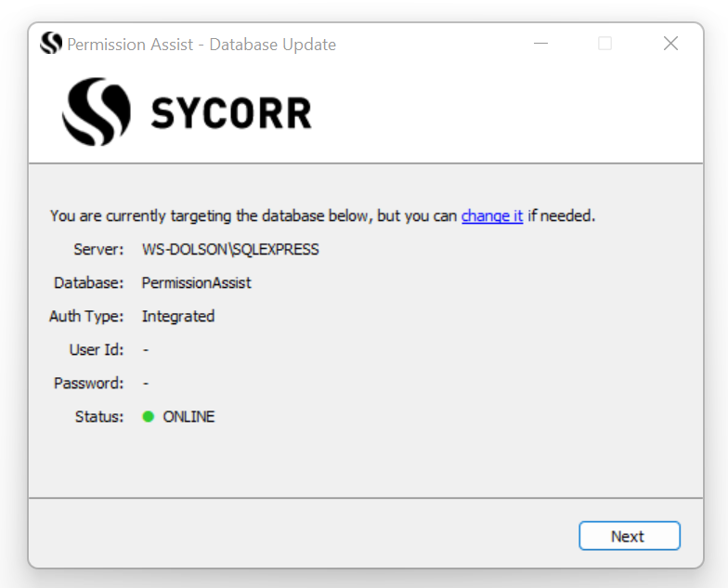Click the PermissionAssist database name

click(x=196, y=282)
